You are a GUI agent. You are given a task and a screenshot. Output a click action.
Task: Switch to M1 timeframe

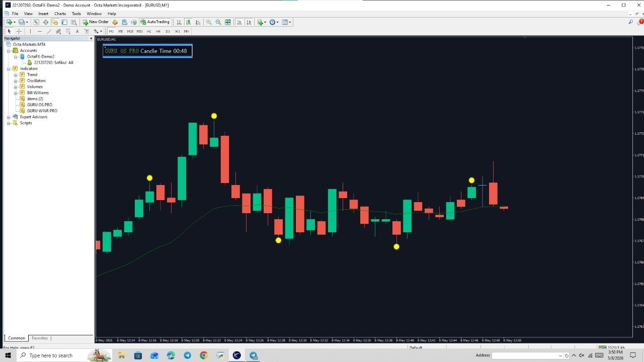(x=111, y=31)
